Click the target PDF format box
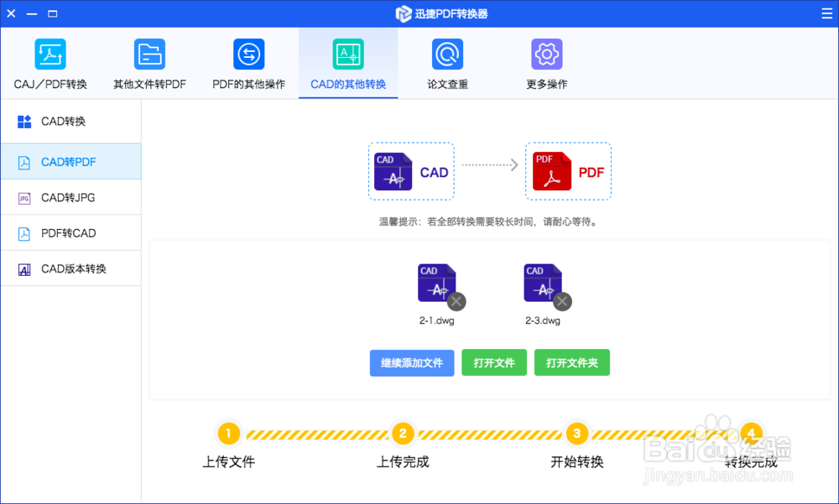This screenshot has width=839, height=504. pyautogui.click(x=568, y=171)
